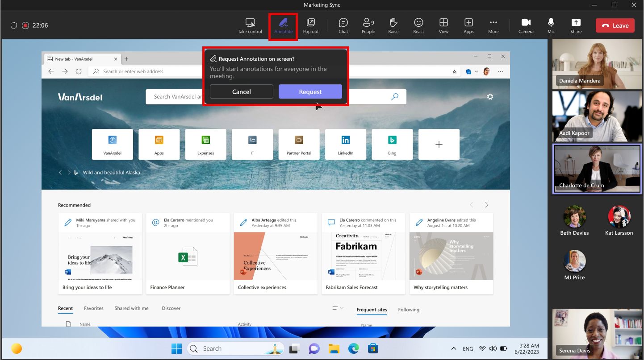Viewport: 644px width, 360px height.
Task: Click the recording indicator icon
Action: (25, 25)
